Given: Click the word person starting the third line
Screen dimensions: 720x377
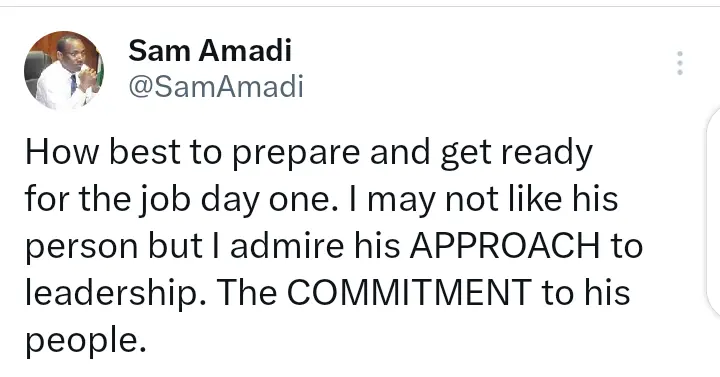Looking at the screenshot, I should pyautogui.click(x=81, y=248).
